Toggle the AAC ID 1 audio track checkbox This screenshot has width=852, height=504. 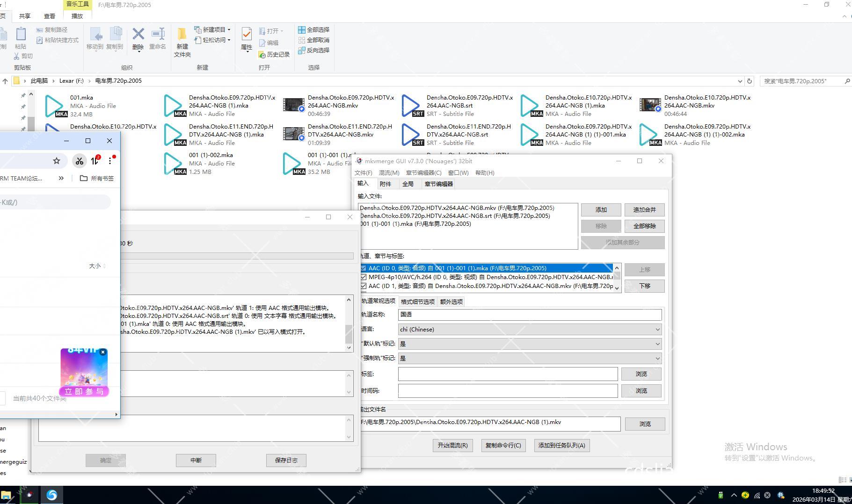tap(364, 286)
